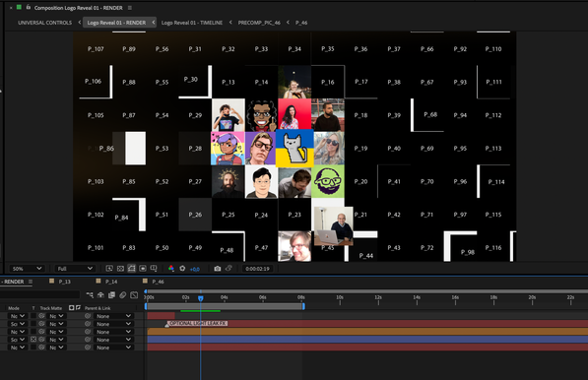Open the Composition panel menu icon
The width and height of the screenshot is (588, 380).
click(x=130, y=8)
